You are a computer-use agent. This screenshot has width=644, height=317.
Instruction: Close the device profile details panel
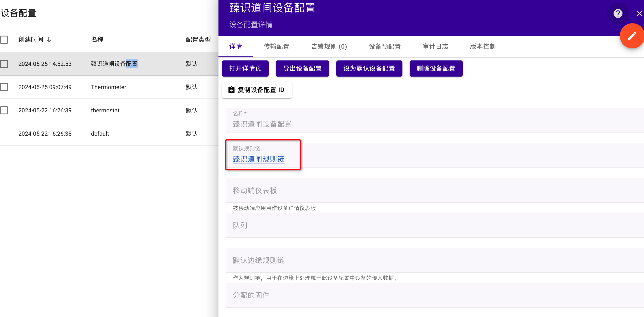[x=639, y=13]
